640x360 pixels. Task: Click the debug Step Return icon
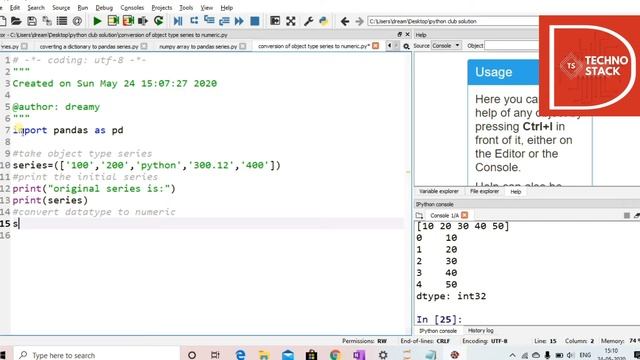tap(224, 21)
